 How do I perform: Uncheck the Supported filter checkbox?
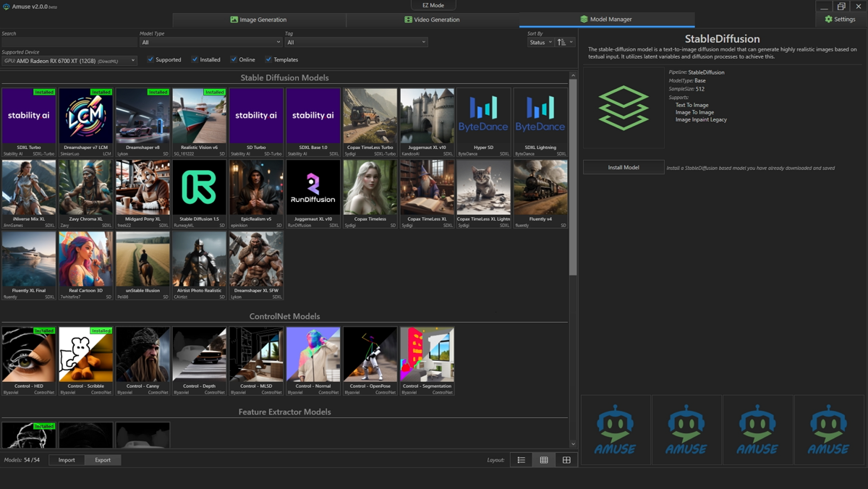(x=150, y=60)
